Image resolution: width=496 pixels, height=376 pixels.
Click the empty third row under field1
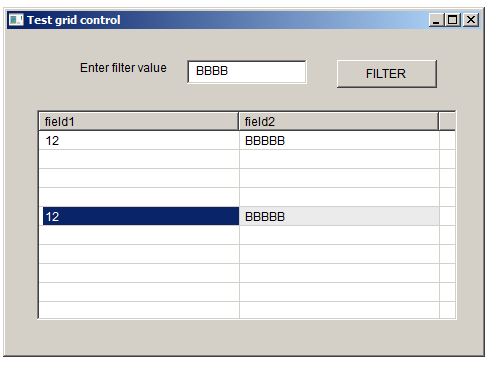[x=139, y=178]
